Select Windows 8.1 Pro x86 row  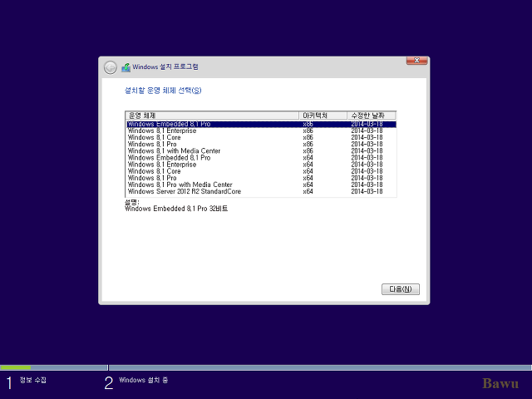click(261, 145)
